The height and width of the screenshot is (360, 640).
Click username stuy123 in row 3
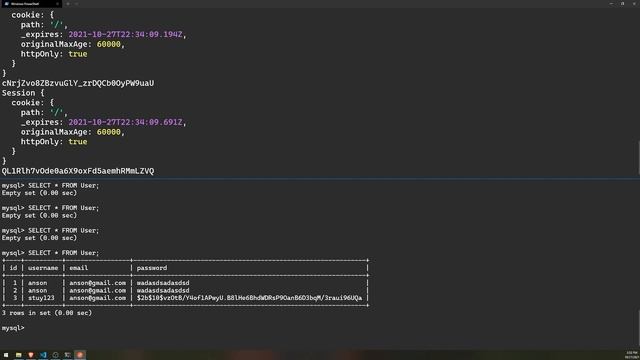pyautogui.click(x=41, y=298)
